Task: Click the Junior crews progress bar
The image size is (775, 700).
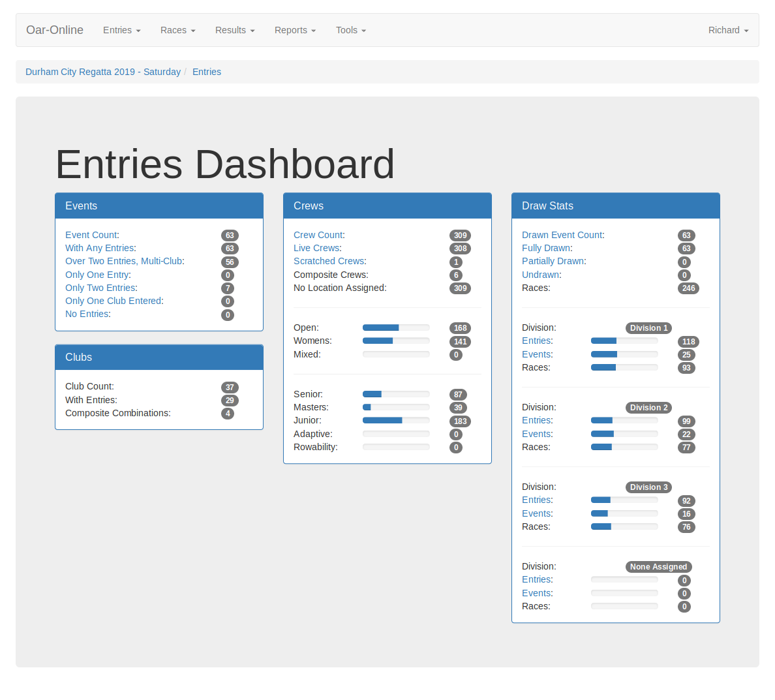Action: (x=396, y=421)
